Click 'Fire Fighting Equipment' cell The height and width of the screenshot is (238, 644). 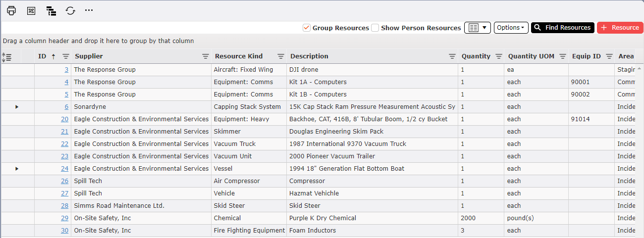tap(249, 231)
